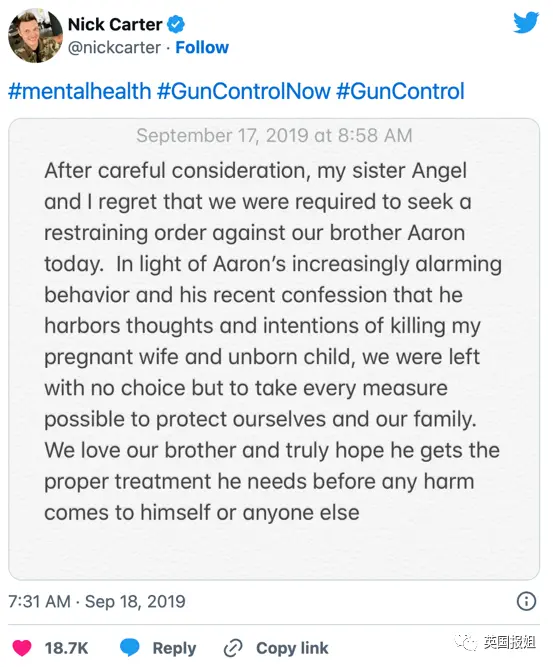Open the Twitter bird logo
This screenshot has width=553, height=667.
click(526, 22)
